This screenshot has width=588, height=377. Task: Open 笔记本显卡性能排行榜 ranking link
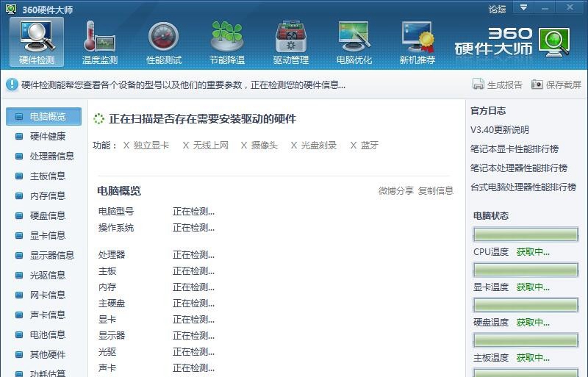point(514,149)
